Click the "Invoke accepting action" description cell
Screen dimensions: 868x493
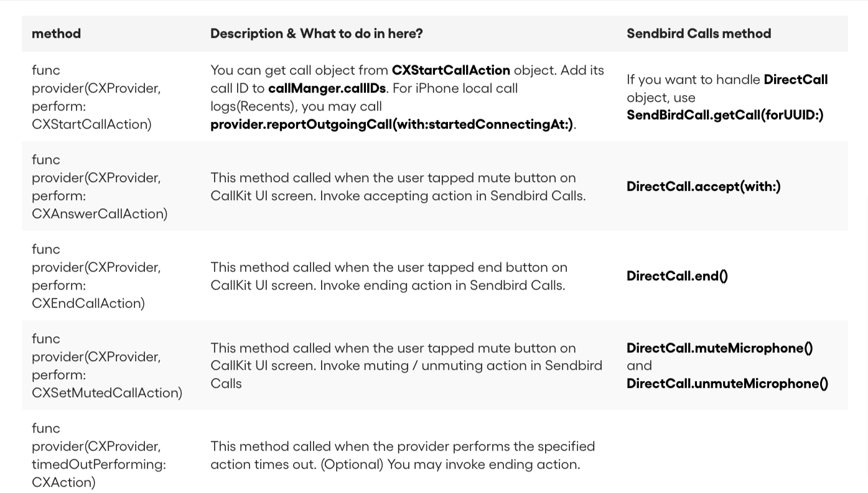[398, 187]
